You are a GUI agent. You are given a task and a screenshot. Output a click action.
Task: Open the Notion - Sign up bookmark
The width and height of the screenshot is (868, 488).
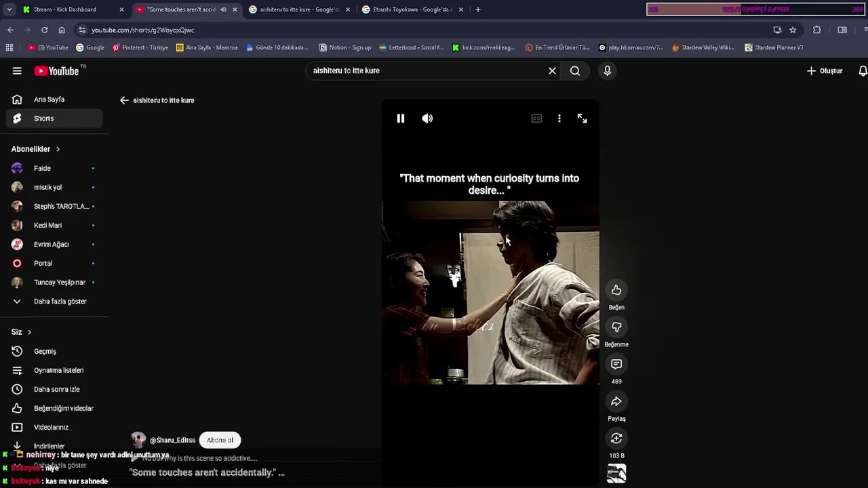pyautogui.click(x=345, y=47)
